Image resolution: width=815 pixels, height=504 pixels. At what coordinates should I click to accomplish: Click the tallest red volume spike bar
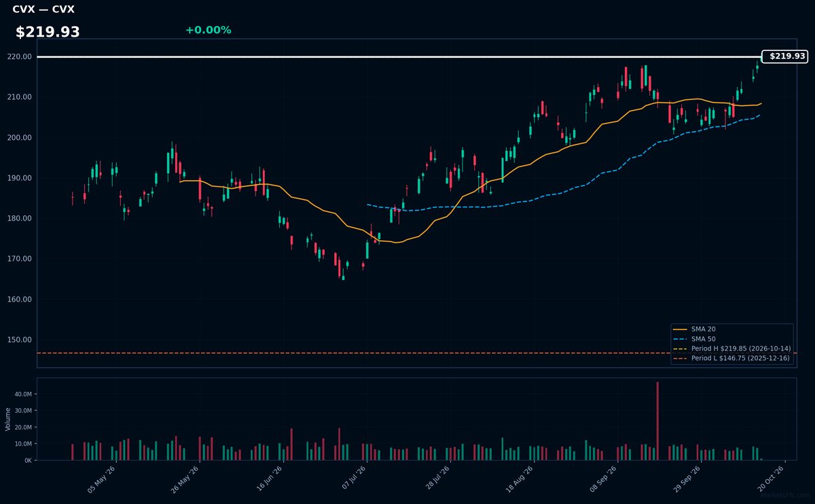click(657, 421)
